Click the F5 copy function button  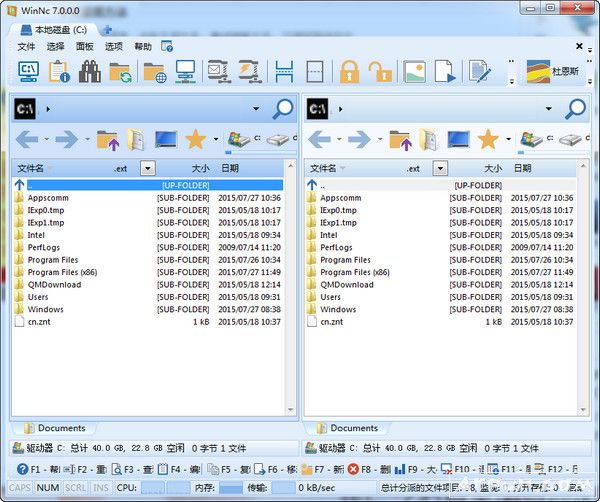(x=229, y=469)
